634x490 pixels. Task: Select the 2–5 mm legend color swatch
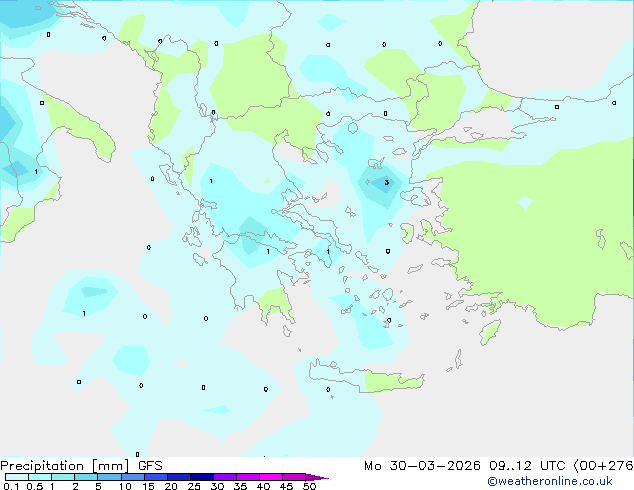[86, 477]
